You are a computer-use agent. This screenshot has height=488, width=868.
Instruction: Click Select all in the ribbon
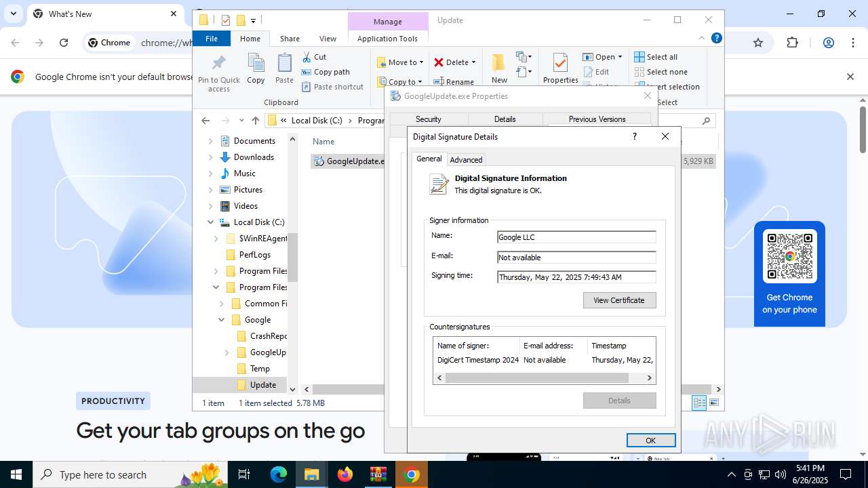coord(656,57)
